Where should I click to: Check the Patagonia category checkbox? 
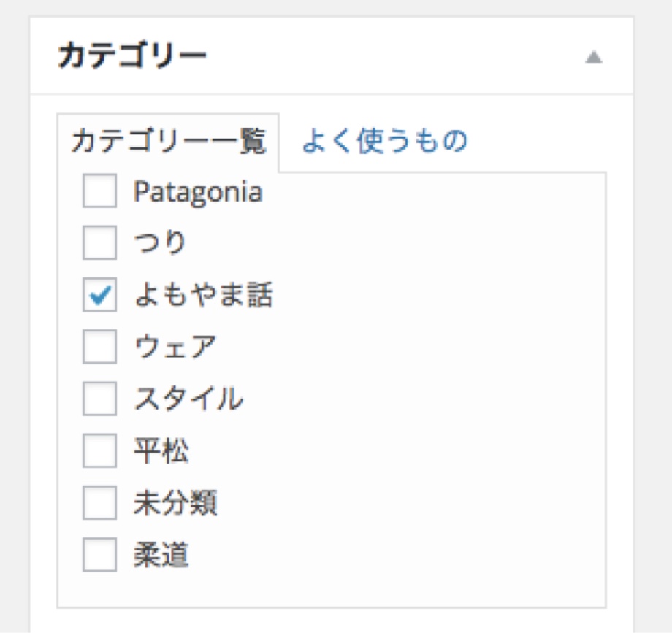pyautogui.click(x=99, y=191)
